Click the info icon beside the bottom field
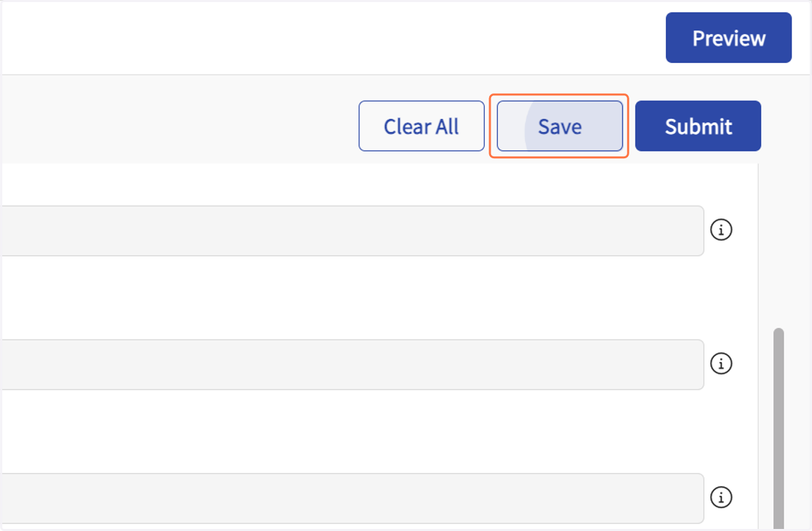Image resolution: width=812 pixels, height=531 pixels. pyautogui.click(x=721, y=498)
